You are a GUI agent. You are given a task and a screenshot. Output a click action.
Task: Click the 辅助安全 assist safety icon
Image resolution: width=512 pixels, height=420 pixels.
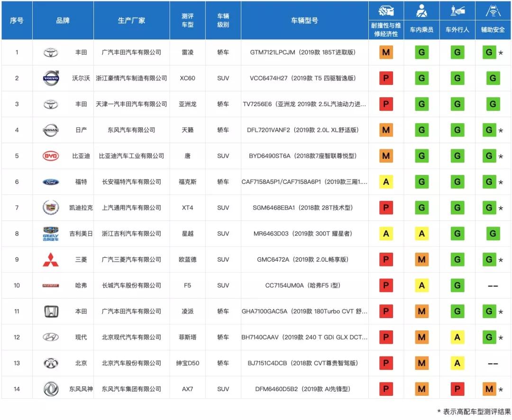coord(493,10)
